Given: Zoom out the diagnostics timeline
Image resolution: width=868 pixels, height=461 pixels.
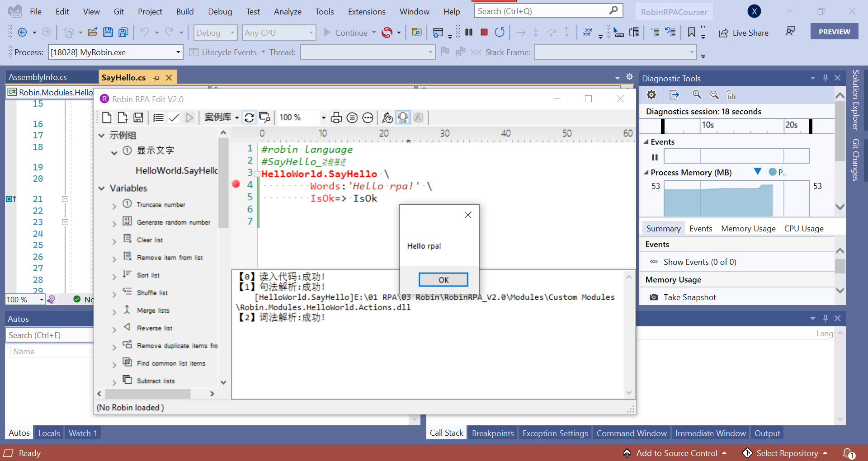Looking at the screenshot, I should point(714,94).
